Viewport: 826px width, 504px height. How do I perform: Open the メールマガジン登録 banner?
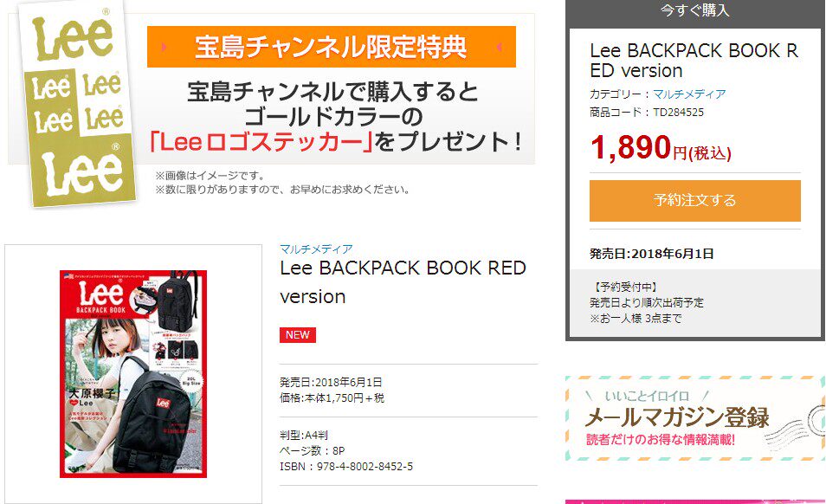click(x=695, y=418)
